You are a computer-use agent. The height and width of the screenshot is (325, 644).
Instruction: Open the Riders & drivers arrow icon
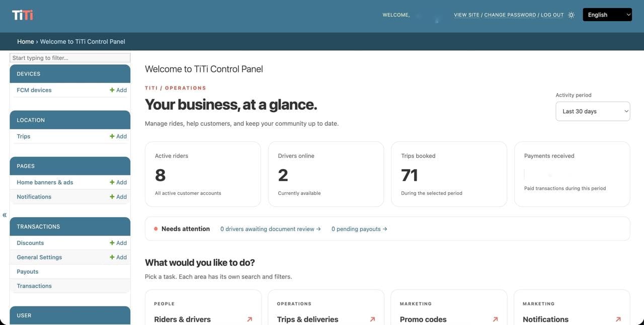pyautogui.click(x=250, y=319)
